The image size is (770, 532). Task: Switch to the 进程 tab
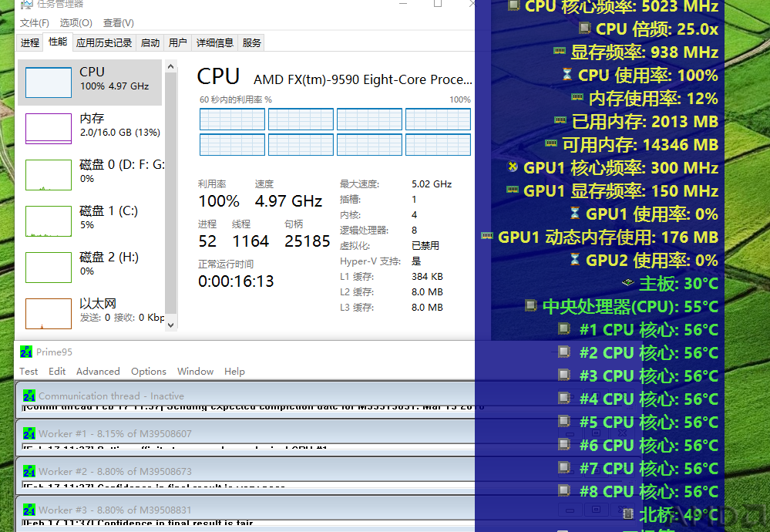coord(29,42)
